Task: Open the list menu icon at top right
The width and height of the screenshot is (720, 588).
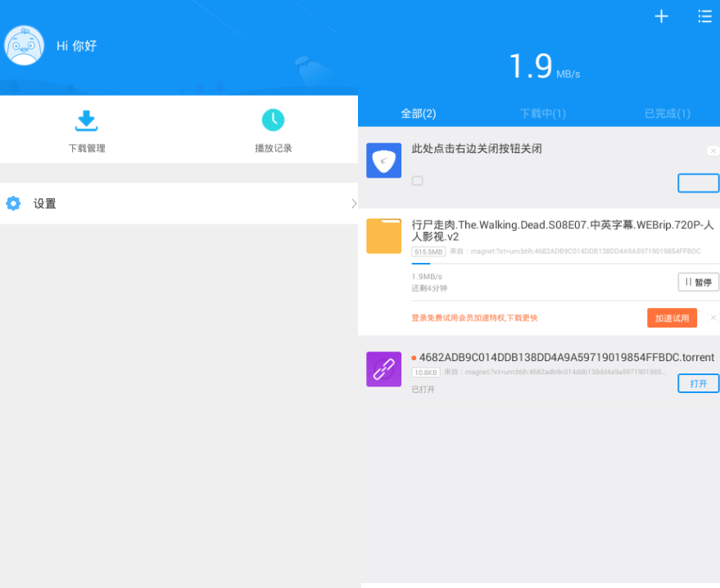Action: (x=704, y=16)
